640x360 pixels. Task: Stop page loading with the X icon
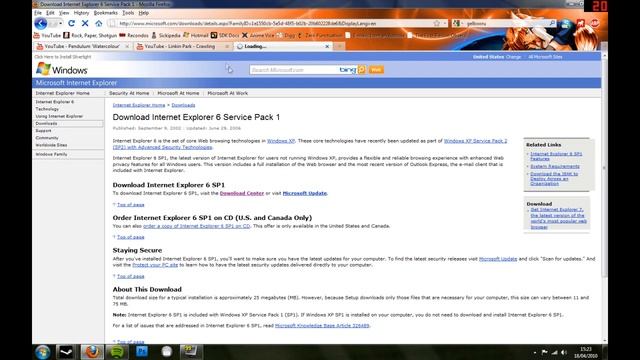tap(85, 23)
